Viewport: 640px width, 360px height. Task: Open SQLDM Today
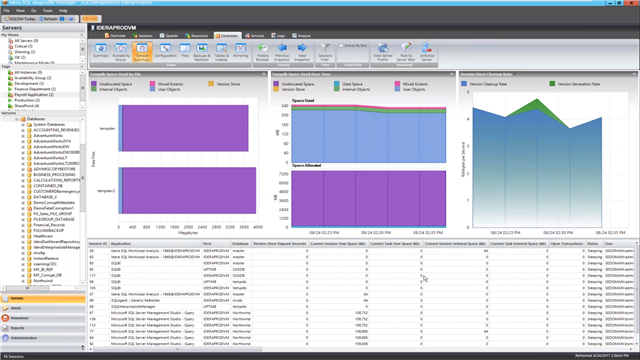tap(20, 19)
